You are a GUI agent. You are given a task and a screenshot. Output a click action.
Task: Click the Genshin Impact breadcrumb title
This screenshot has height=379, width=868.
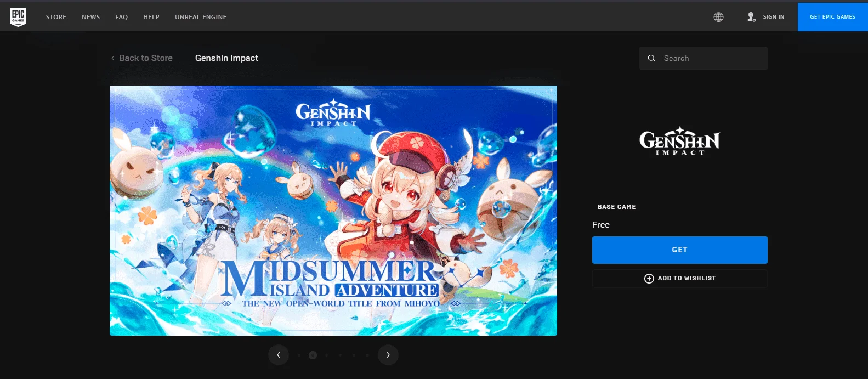point(226,58)
